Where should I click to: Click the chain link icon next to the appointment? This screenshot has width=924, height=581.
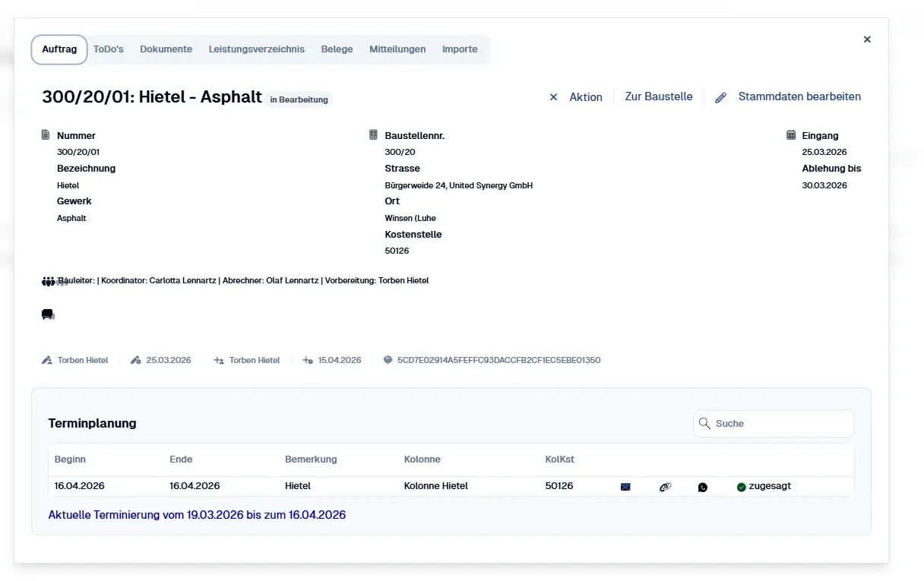666,486
